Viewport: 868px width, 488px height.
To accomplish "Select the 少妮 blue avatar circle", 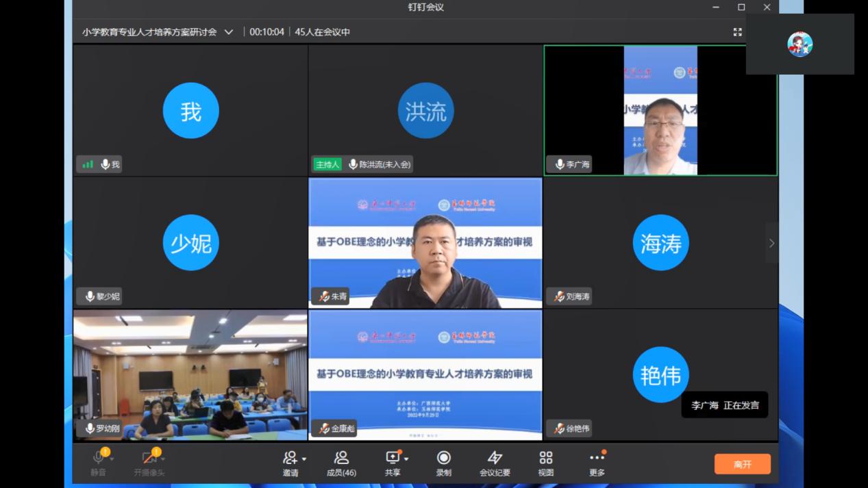I will click(x=190, y=243).
